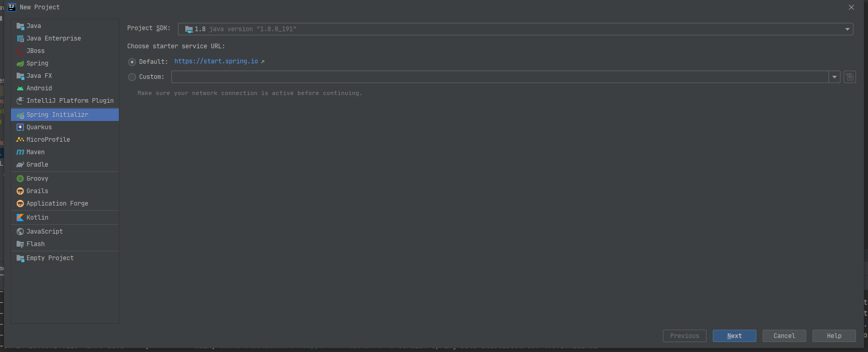The height and width of the screenshot is (352, 868).
Task: Select the Default starter service radio button
Action: [132, 62]
